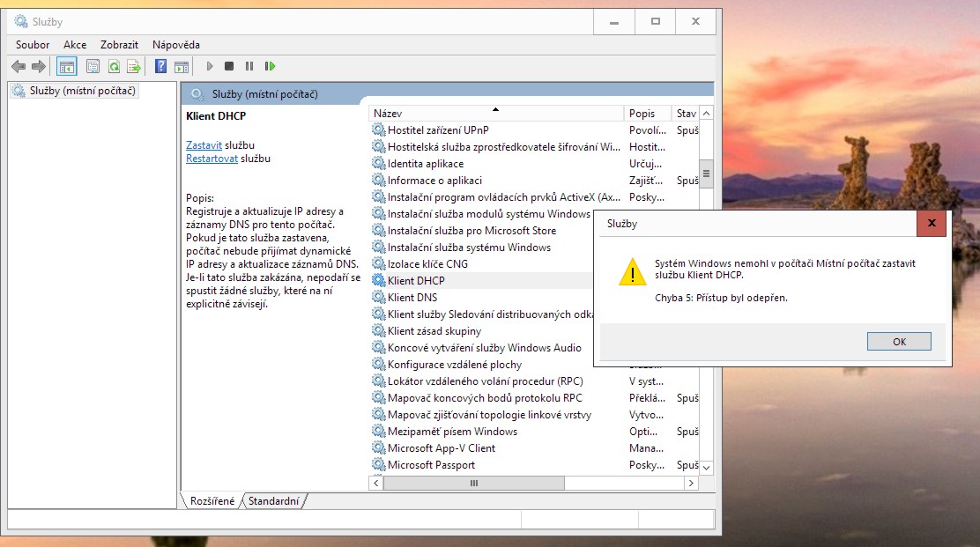Click the Restart Service toolbar icon
The image size is (980, 547).
point(271,66)
